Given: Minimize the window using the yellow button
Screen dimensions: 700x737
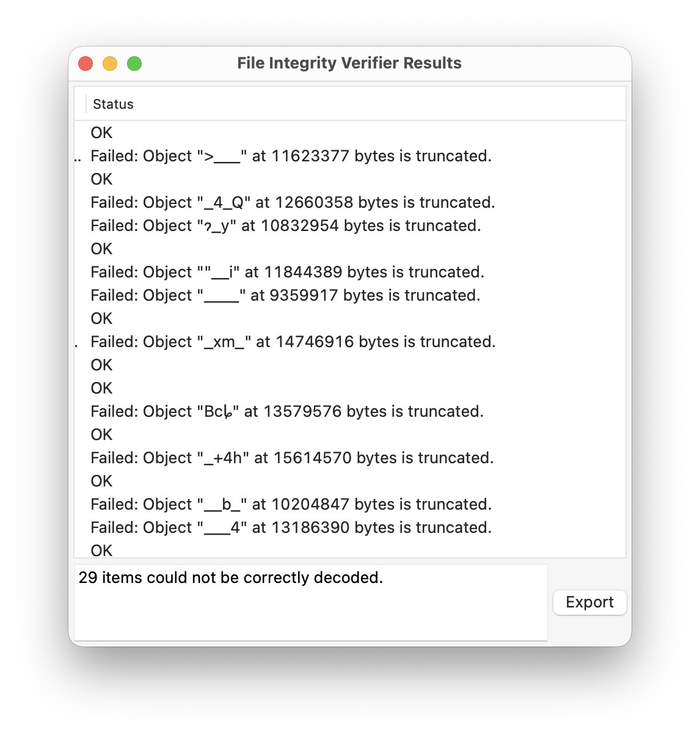Looking at the screenshot, I should point(110,64).
